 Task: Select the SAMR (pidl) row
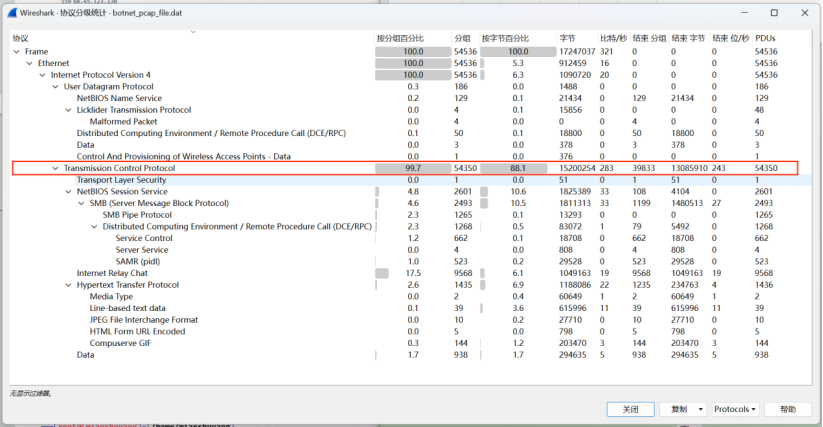click(411, 261)
